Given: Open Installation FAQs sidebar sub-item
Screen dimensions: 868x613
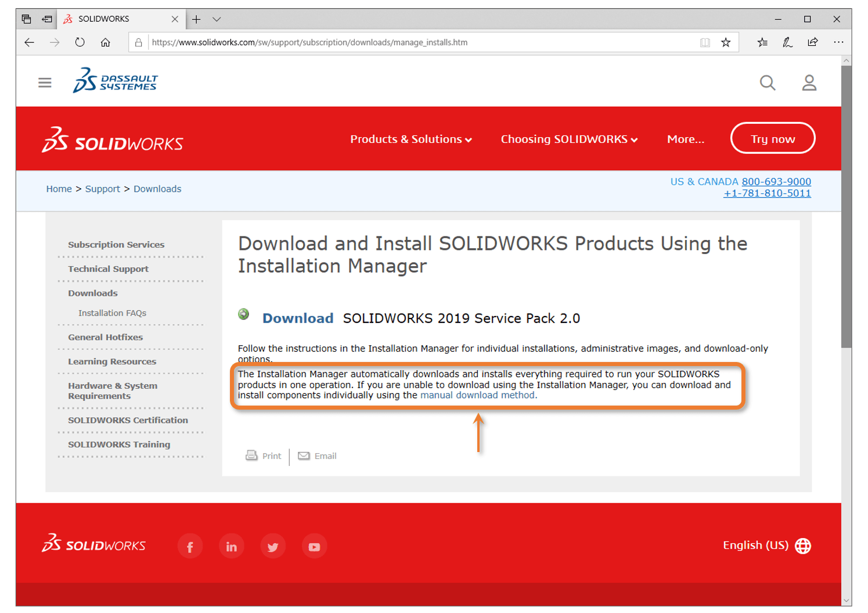Looking at the screenshot, I should (x=112, y=313).
